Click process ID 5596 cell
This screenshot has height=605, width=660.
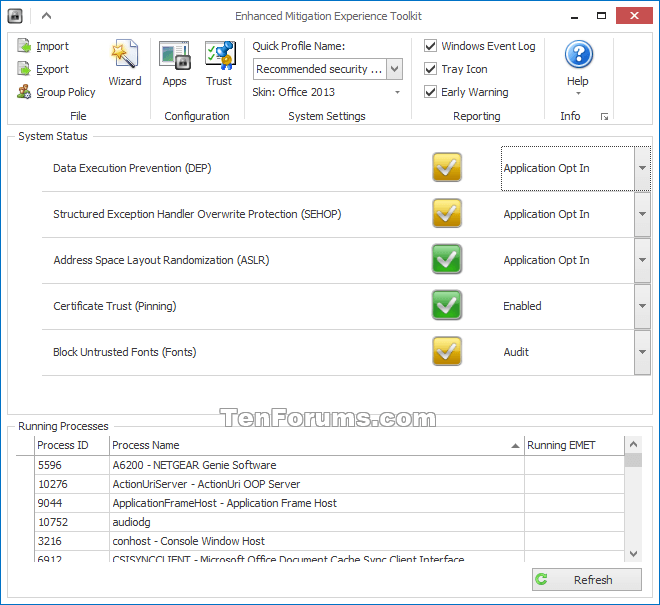point(72,465)
